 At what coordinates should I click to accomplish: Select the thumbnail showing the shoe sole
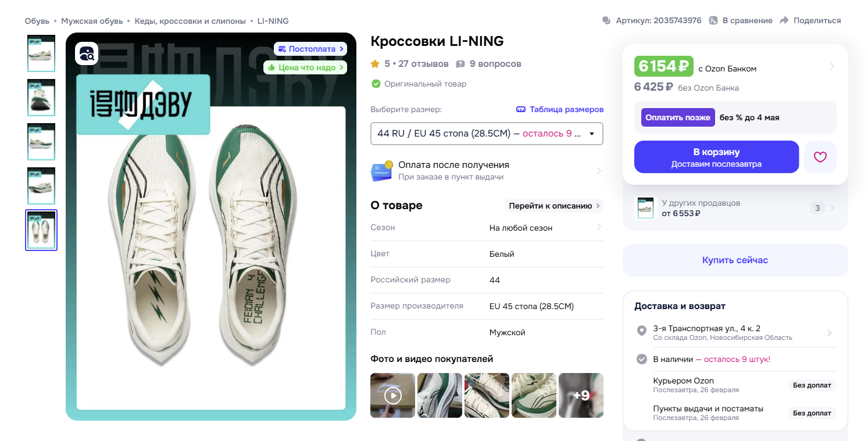41,97
